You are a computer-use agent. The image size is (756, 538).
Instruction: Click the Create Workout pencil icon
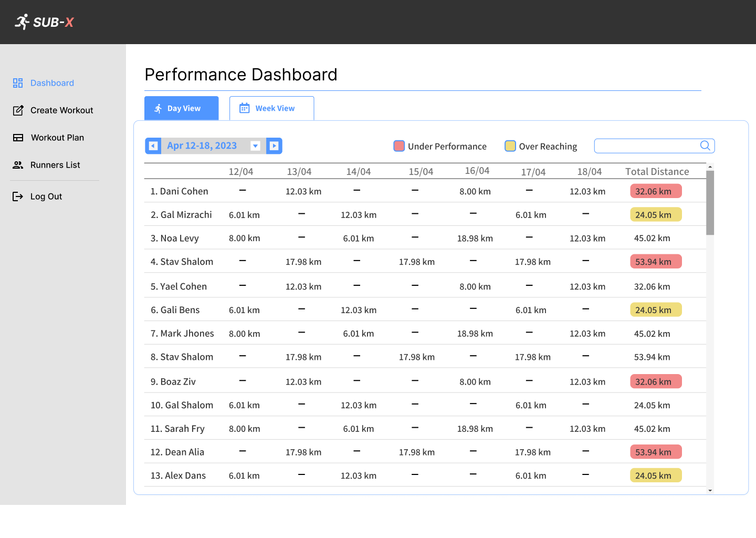point(18,110)
